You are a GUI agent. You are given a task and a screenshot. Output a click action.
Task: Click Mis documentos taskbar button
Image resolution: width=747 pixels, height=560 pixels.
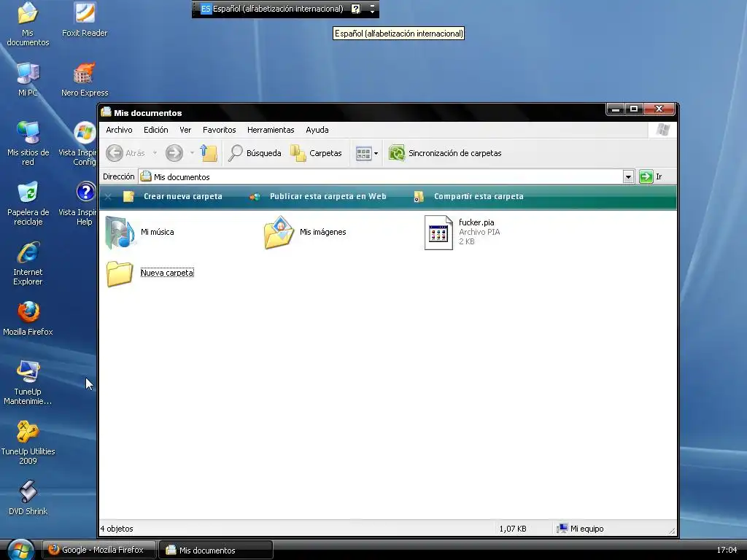pyautogui.click(x=215, y=550)
